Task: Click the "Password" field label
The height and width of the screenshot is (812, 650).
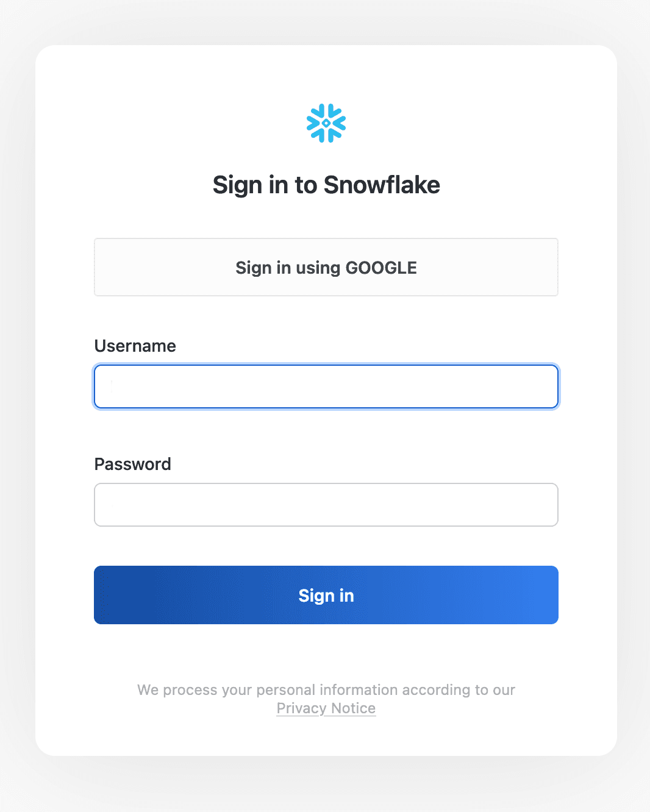Action: click(133, 465)
